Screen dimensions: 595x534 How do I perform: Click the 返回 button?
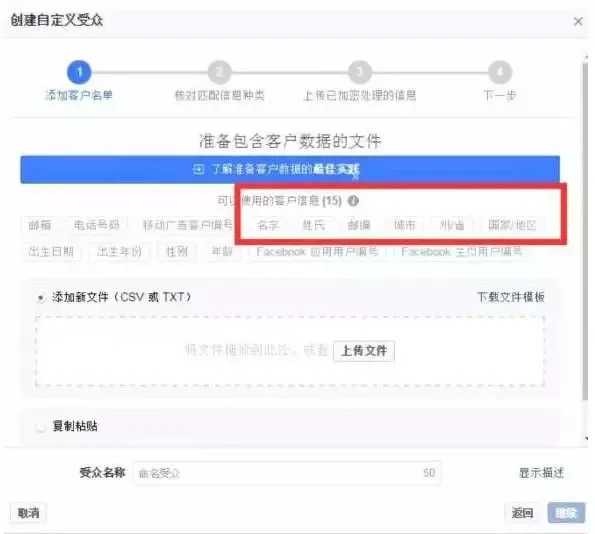(x=522, y=513)
